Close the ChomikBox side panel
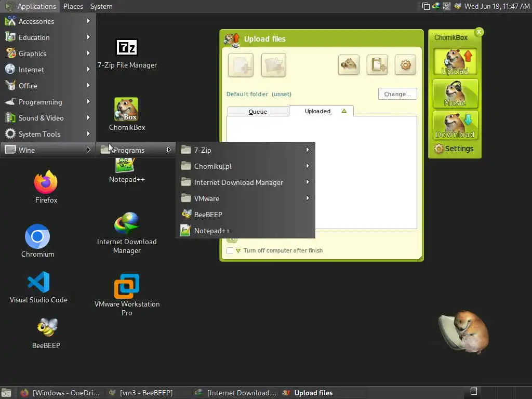Screen dimensions: 532x399 479,32
